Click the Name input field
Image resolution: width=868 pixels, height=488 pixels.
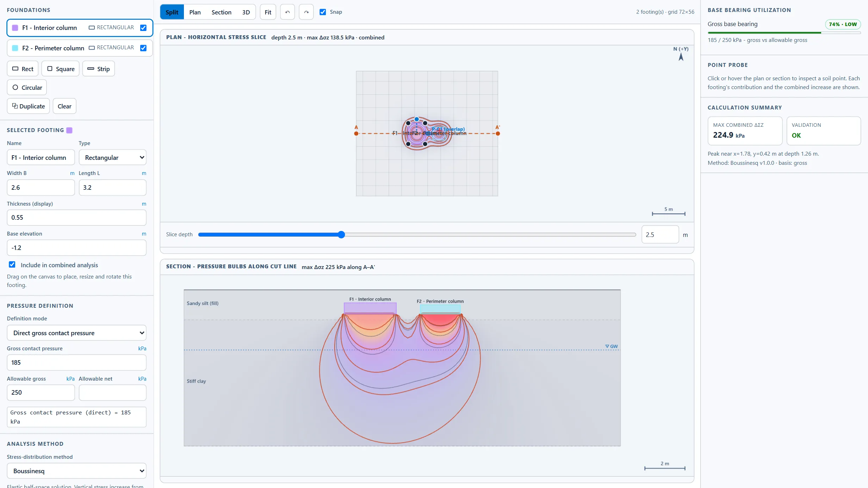(41, 157)
